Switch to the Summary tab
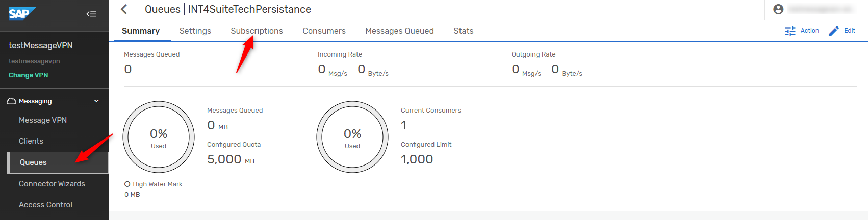 pos(140,31)
